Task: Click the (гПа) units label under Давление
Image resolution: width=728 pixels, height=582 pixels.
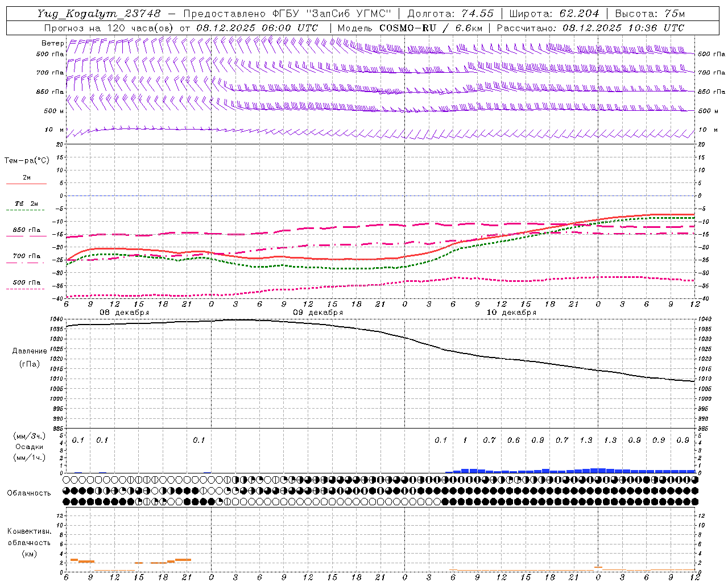Action: 30,364
